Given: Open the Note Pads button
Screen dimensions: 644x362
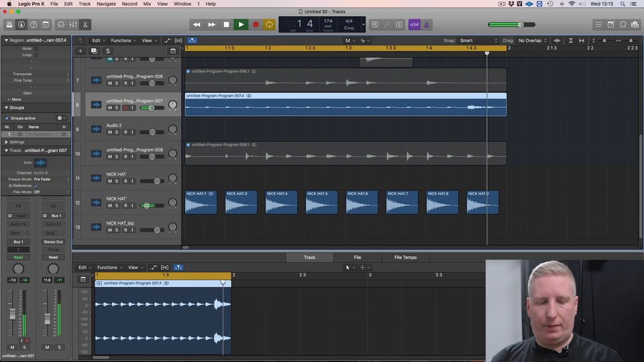Looking at the screenshot, I should (x=610, y=25).
